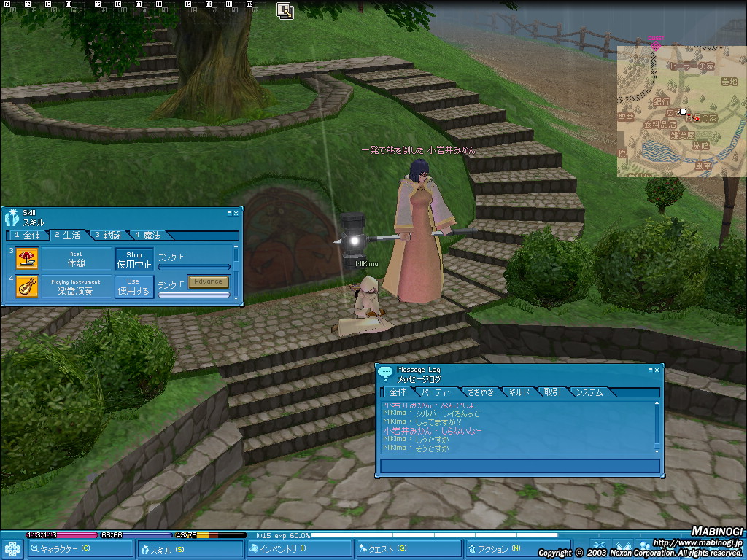Click chat line 'しらないなー'
This screenshot has width=747, height=560.
pyautogui.click(x=462, y=431)
